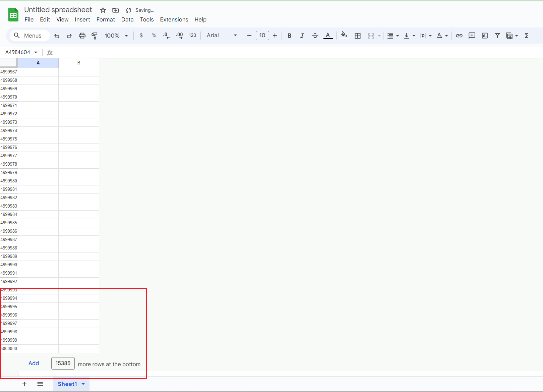Insert a chart
Image resolution: width=543 pixels, height=392 pixels.
[484, 36]
